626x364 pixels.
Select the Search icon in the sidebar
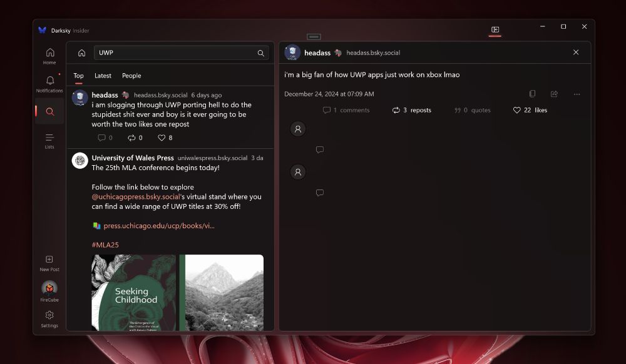49,111
